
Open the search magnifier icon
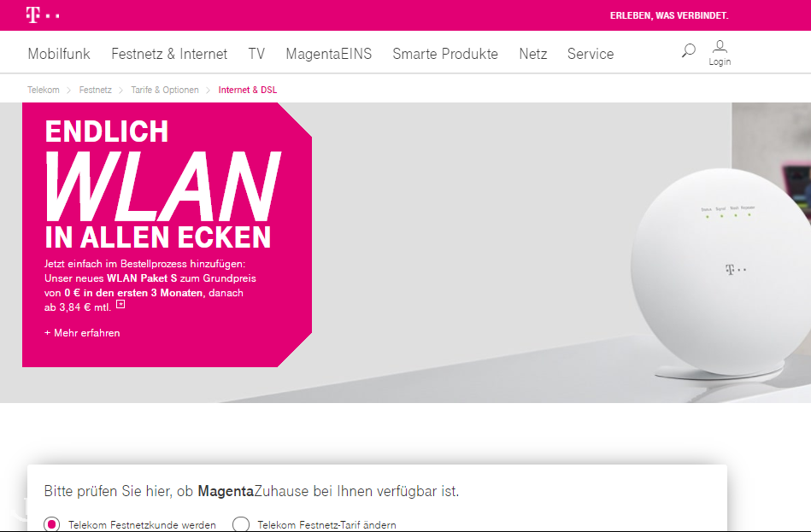click(689, 50)
